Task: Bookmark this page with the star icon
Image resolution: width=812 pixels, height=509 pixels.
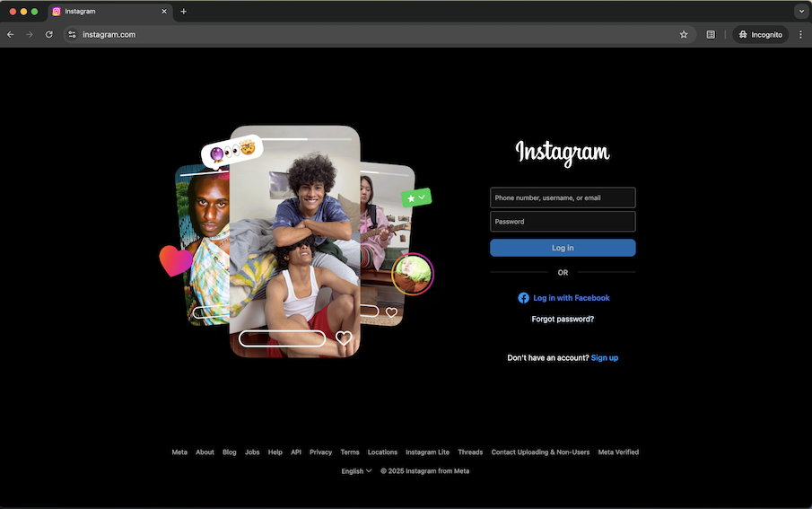Action: click(684, 35)
